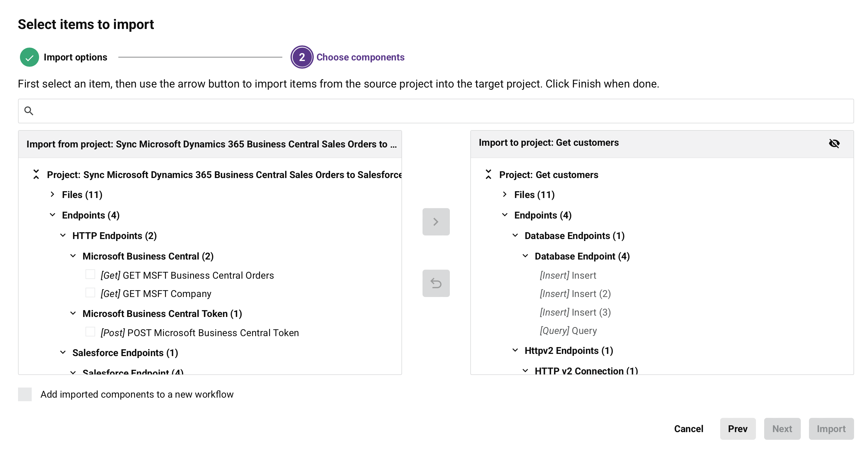Toggle visibility of hidden items with eye icon
The width and height of the screenshot is (868, 460).
[835, 144]
